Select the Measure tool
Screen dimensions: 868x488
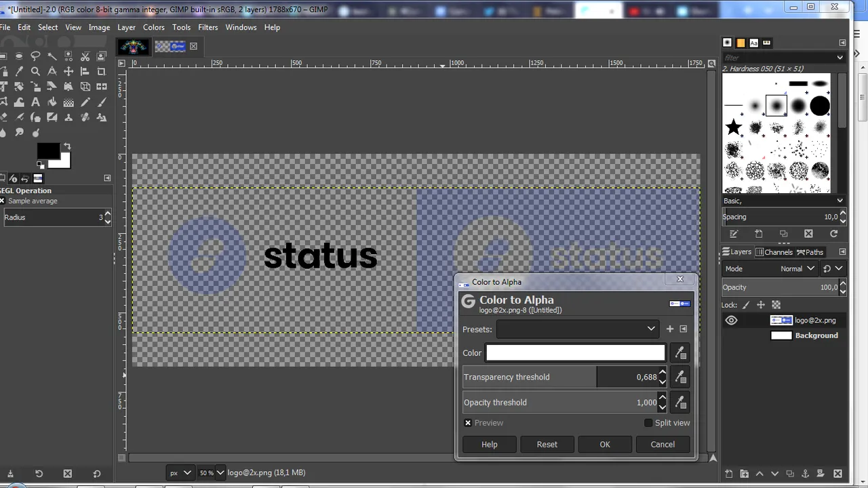pyautogui.click(x=52, y=71)
